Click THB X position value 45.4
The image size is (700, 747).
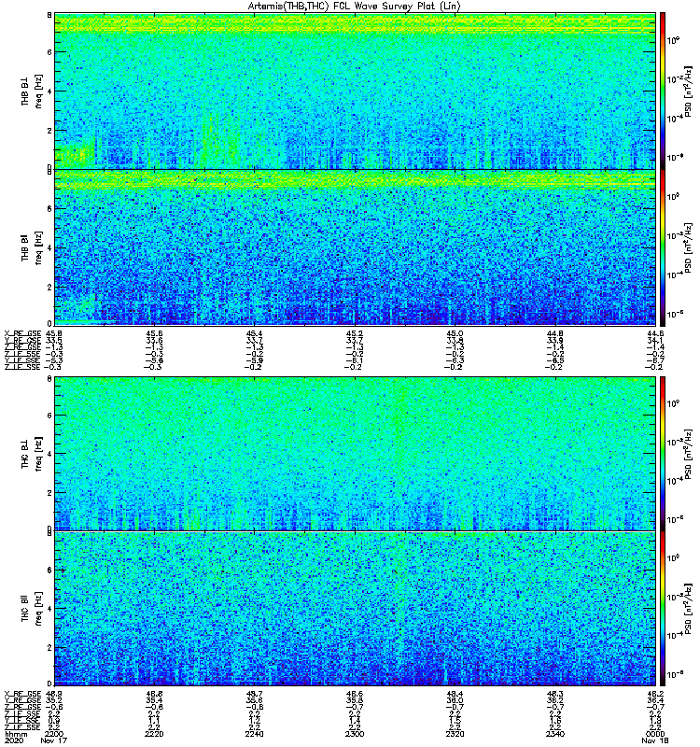(x=254, y=334)
